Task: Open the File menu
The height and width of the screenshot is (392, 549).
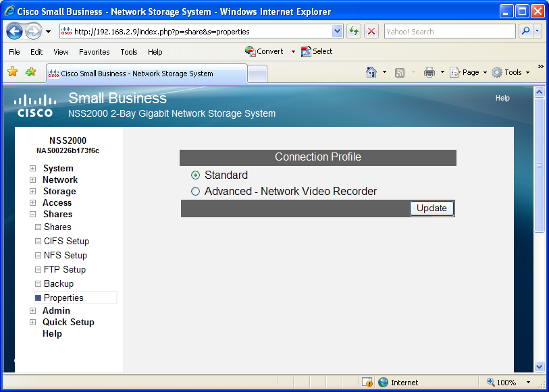Action: click(14, 52)
